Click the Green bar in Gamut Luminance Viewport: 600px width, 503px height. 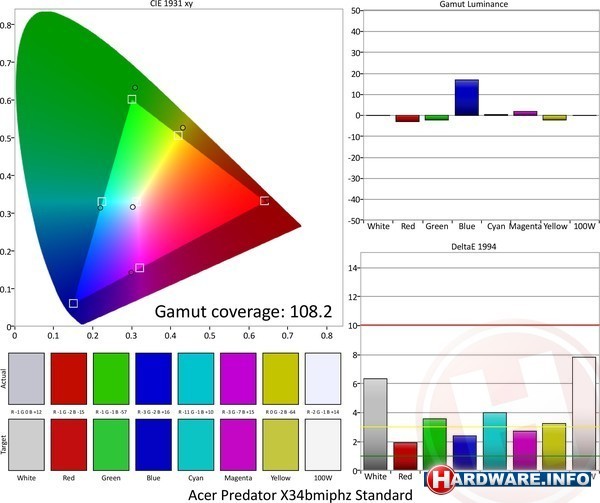tap(437, 118)
